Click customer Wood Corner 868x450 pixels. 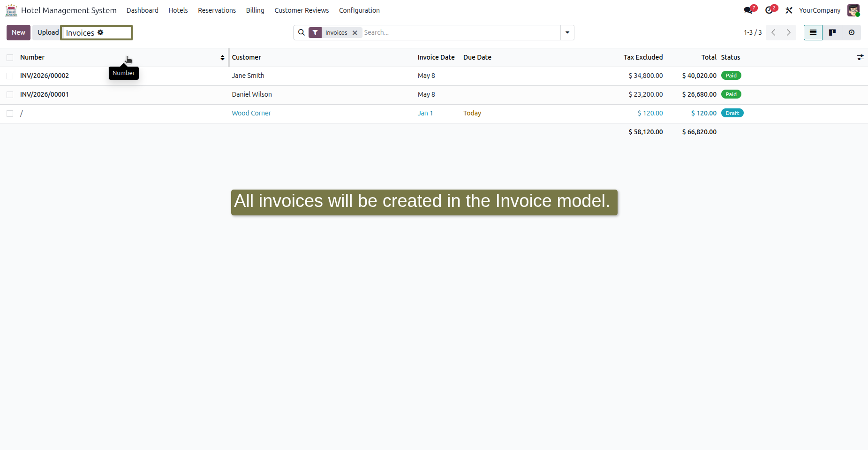coord(251,113)
